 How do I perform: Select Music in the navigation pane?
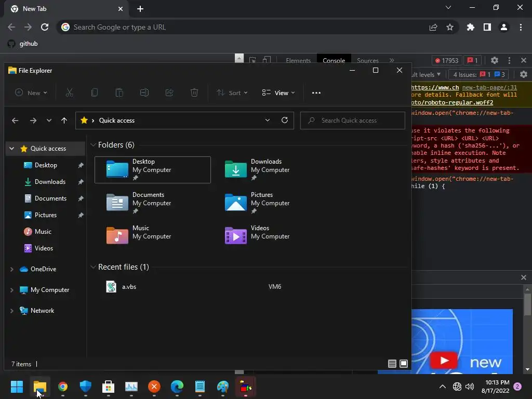click(43, 232)
